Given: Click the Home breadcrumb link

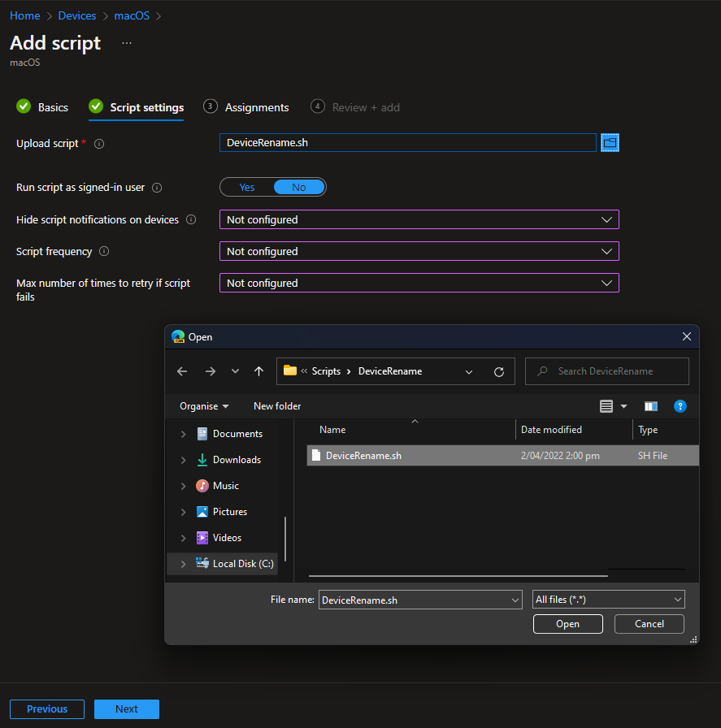Looking at the screenshot, I should tap(25, 15).
